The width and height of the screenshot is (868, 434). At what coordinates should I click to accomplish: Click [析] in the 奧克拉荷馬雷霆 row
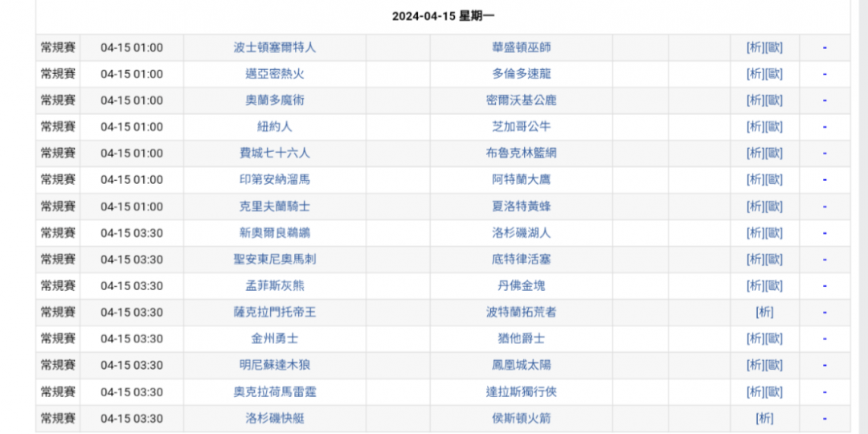click(755, 392)
